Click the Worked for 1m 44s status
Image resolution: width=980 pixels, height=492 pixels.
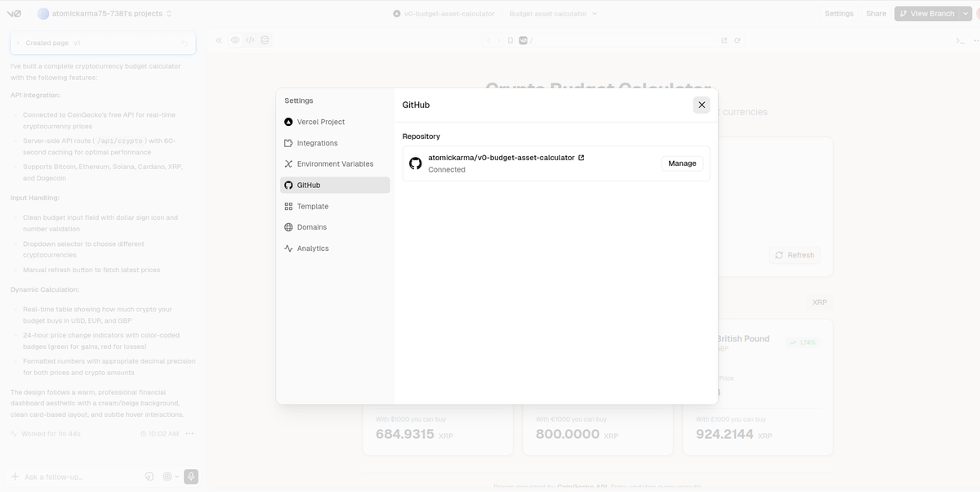click(46, 433)
